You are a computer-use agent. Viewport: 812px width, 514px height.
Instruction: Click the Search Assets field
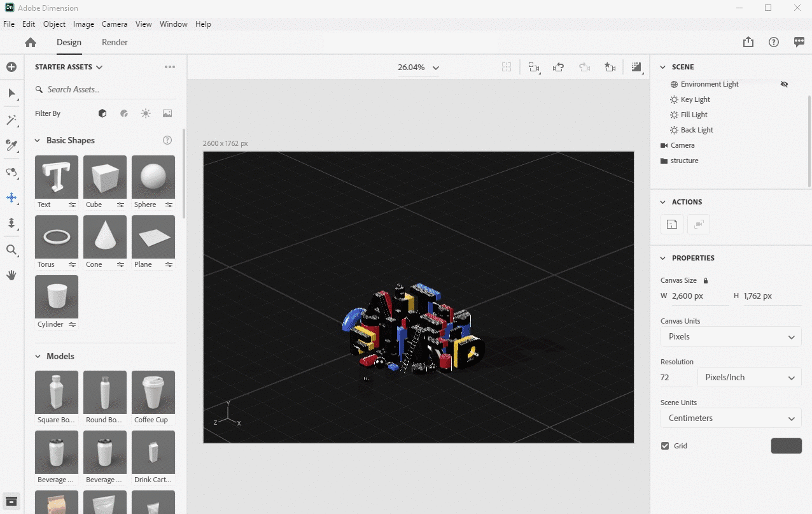point(105,90)
